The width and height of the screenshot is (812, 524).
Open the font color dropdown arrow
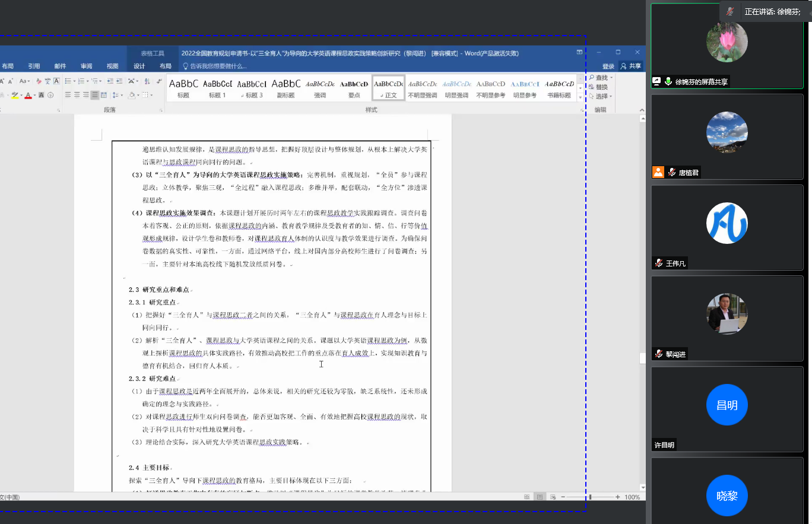35,95
